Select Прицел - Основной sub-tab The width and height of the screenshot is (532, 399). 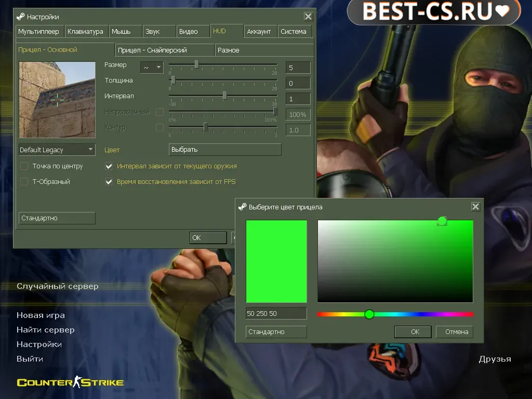65,49
